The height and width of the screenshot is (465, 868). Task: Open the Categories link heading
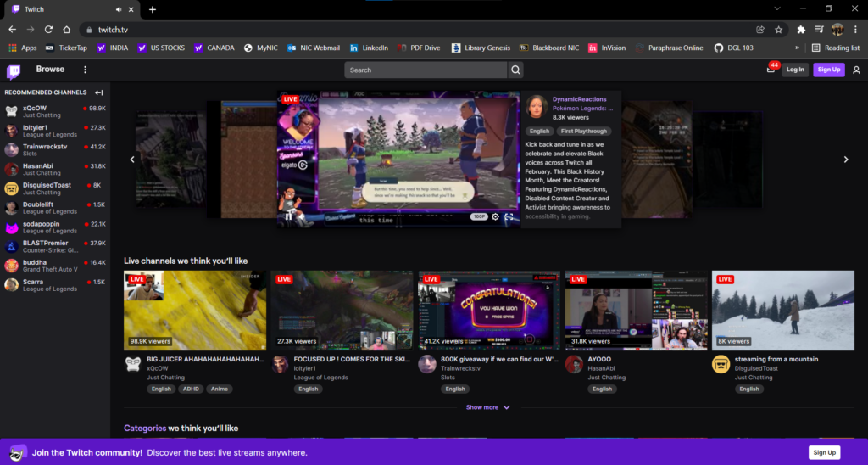[x=144, y=428]
